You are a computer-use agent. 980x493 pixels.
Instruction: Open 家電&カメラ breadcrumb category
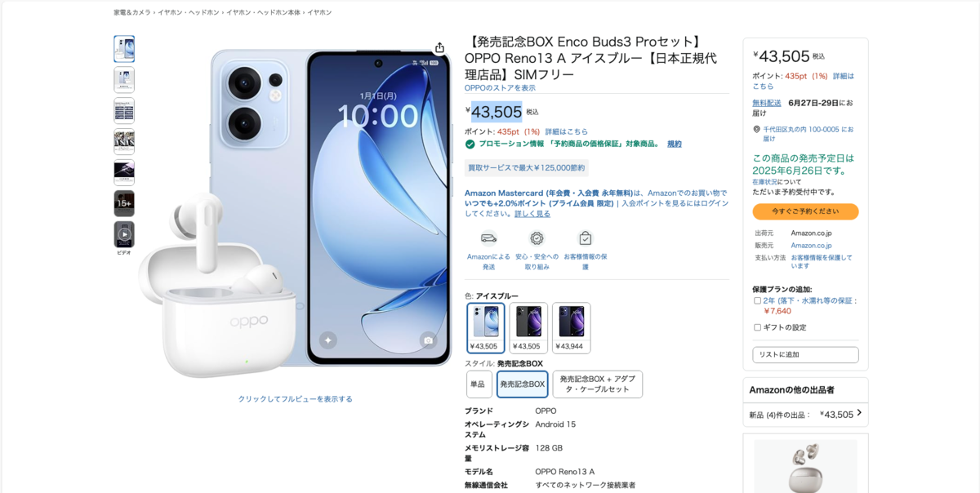click(x=131, y=12)
